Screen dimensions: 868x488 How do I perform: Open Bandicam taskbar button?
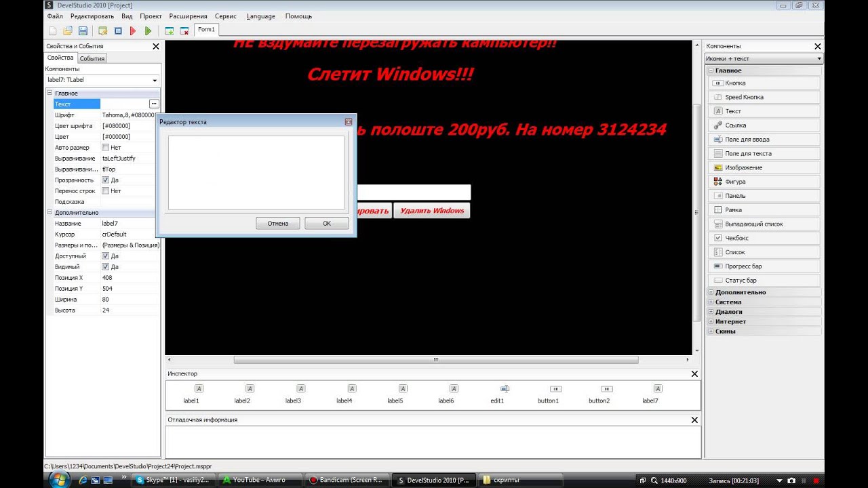coord(347,480)
